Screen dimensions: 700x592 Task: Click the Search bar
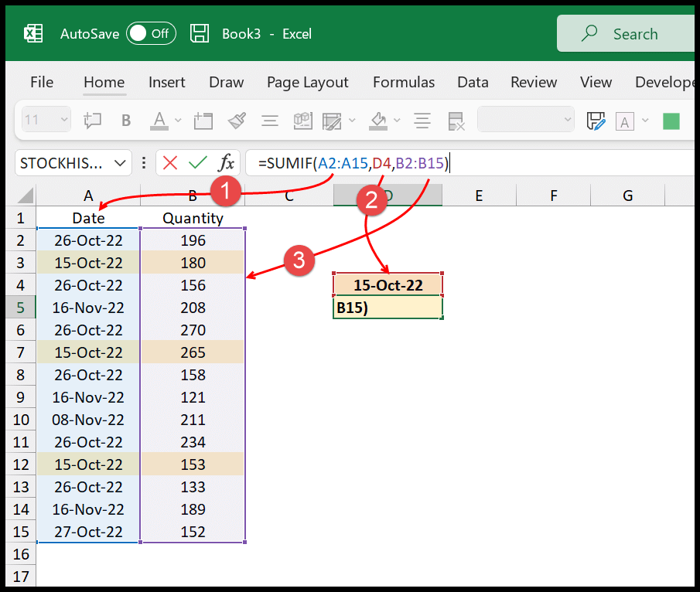pos(634,33)
